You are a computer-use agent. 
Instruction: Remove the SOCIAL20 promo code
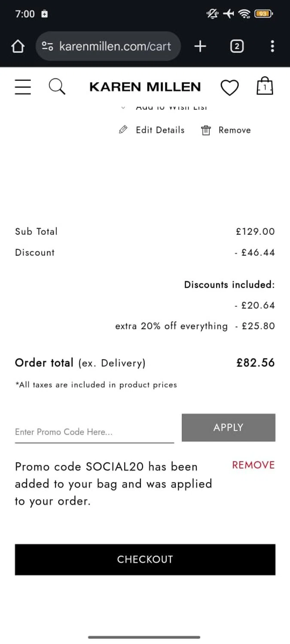253,465
